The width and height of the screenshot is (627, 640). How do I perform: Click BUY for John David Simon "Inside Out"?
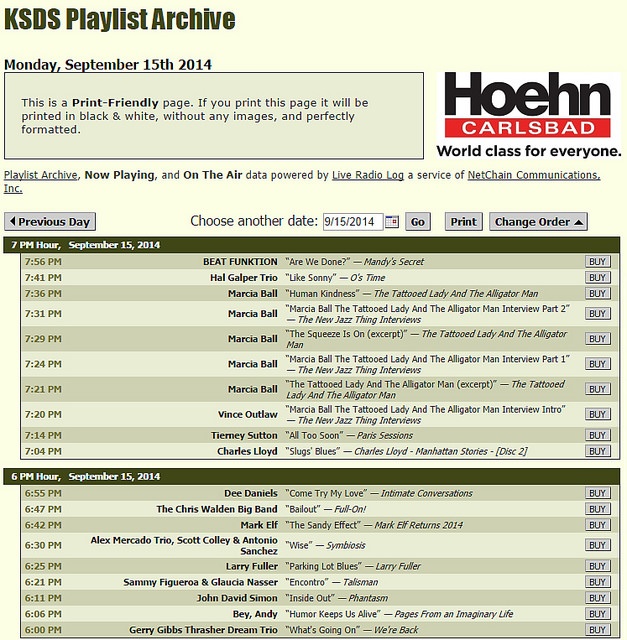point(598,598)
